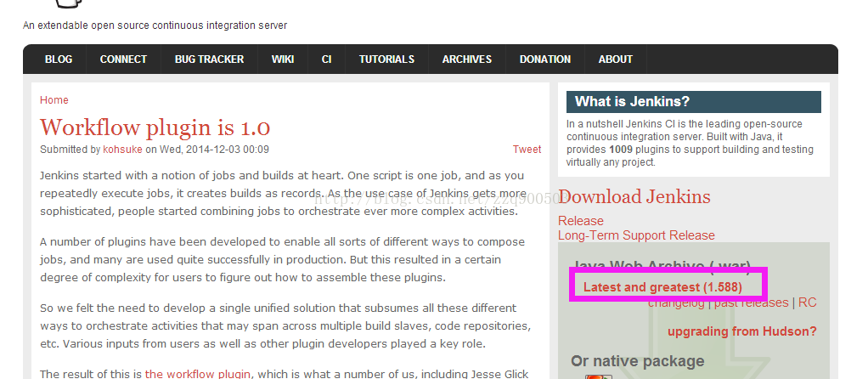Open ARCHIVES in the navigation bar

tap(466, 59)
